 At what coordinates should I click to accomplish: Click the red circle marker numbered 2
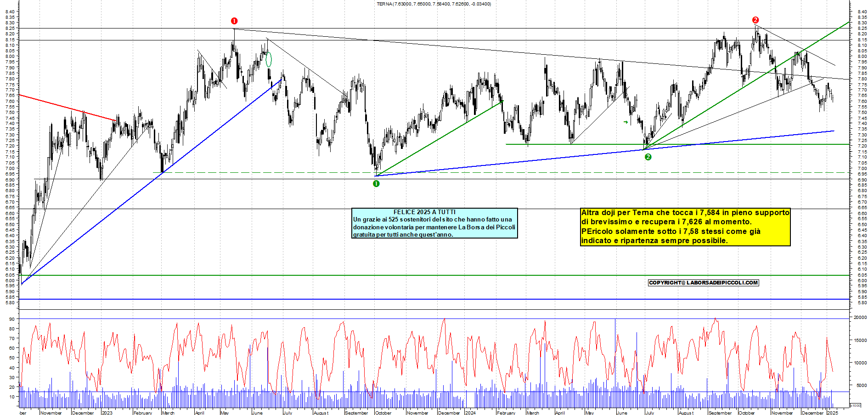tap(755, 20)
